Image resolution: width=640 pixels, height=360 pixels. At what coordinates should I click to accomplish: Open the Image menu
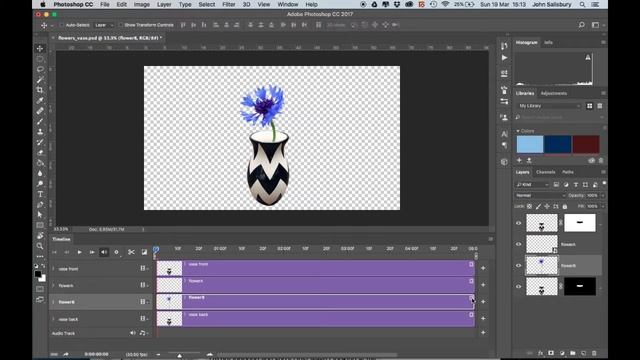142,4
